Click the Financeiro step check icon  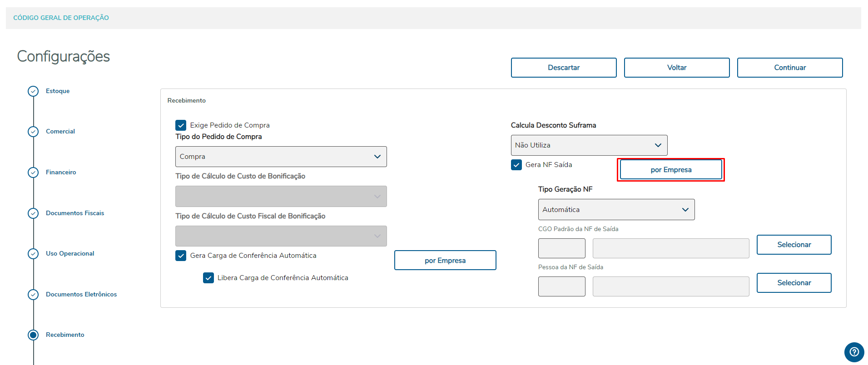coord(33,173)
